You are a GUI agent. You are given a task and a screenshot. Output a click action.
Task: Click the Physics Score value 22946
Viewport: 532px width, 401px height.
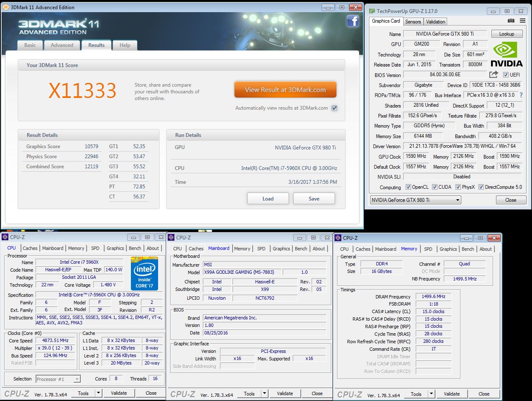click(92, 157)
